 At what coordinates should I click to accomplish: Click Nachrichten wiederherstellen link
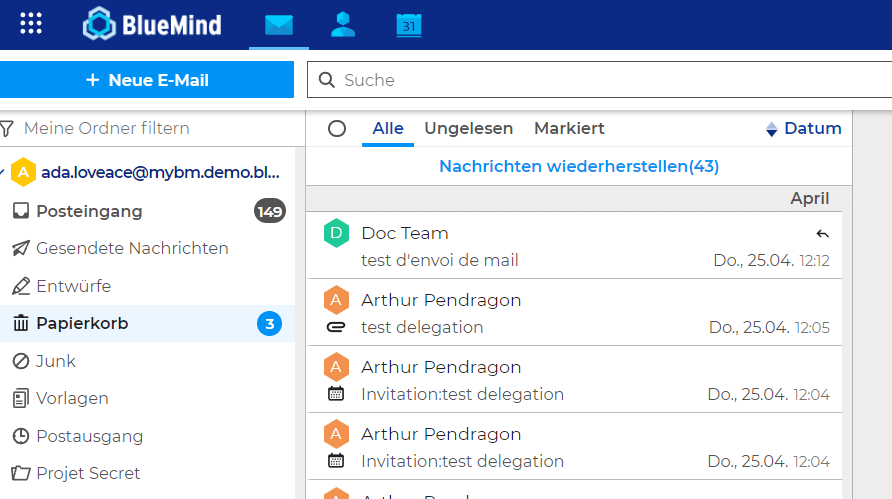point(579,166)
